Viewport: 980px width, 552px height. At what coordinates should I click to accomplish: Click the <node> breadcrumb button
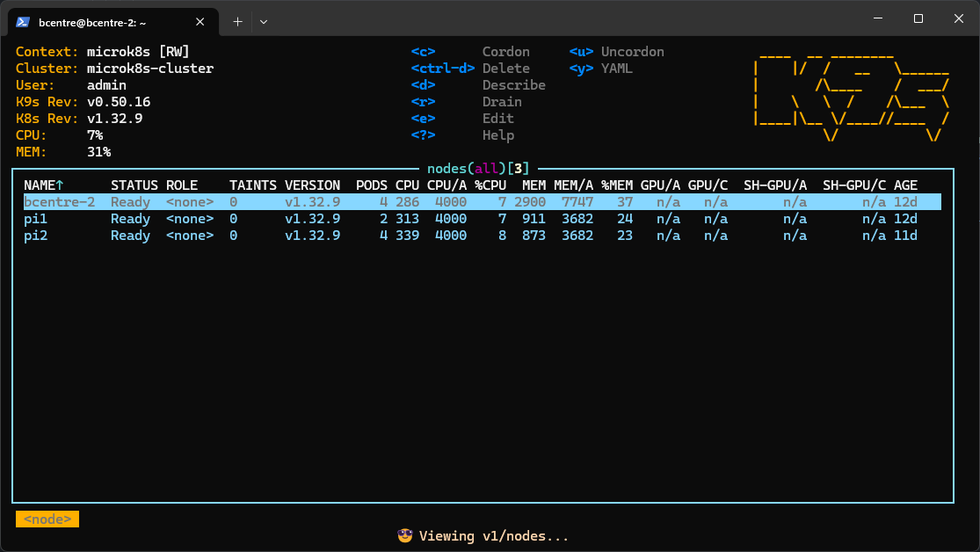click(x=47, y=519)
